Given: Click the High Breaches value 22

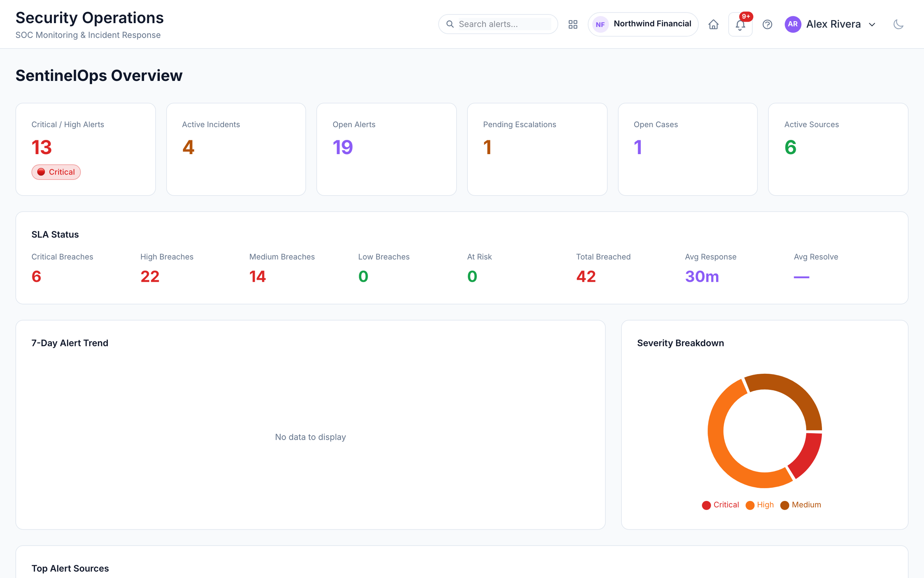Looking at the screenshot, I should (x=150, y=276).
